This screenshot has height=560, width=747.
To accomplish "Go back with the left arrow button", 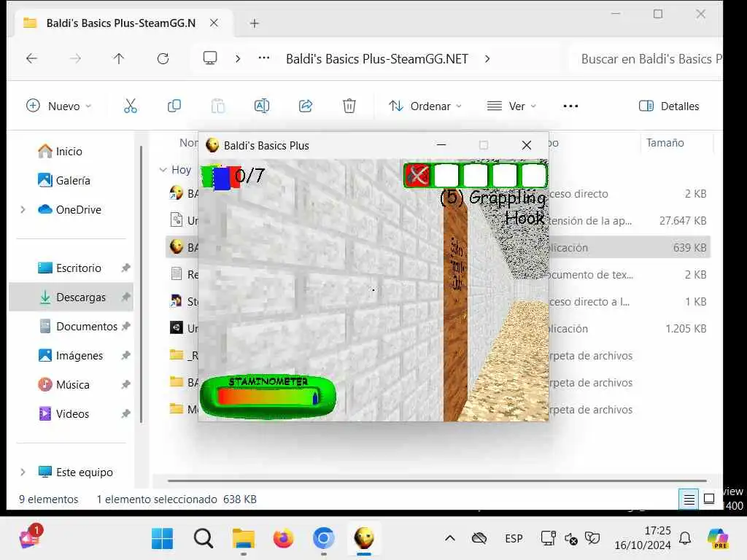I will pos(31,58).
